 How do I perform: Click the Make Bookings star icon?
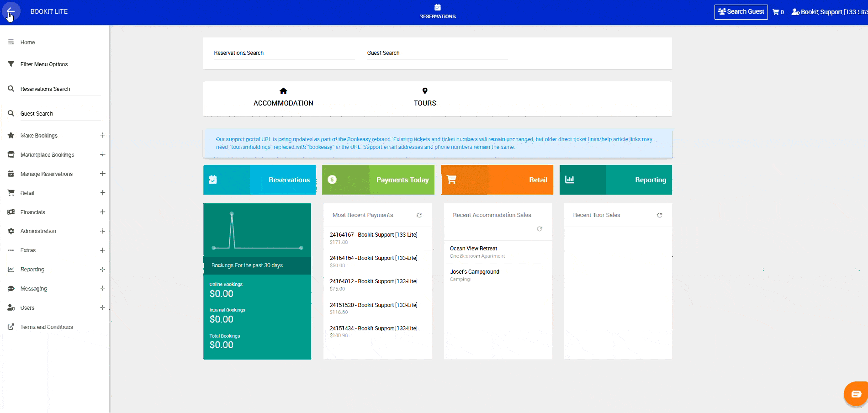[x=11, y=135]
